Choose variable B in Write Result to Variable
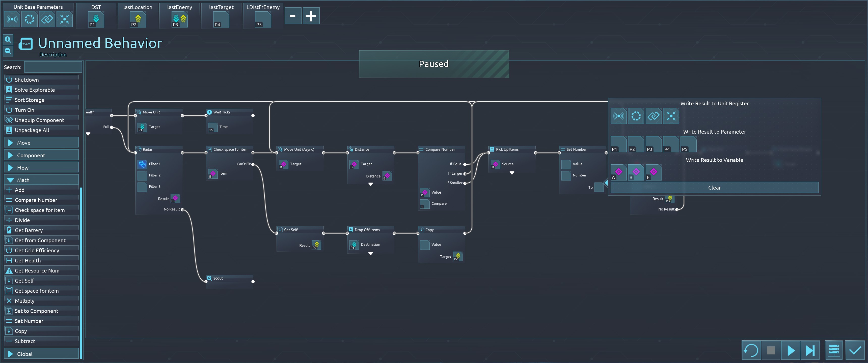This screenshot has height=363, width=868. [x=636, y=172]
